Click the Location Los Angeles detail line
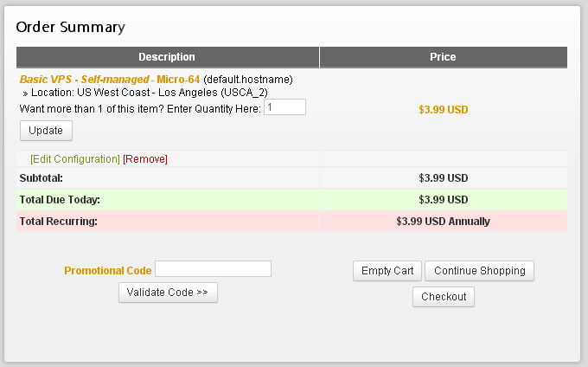Viewport: 588px width, 367px height. 145,93
